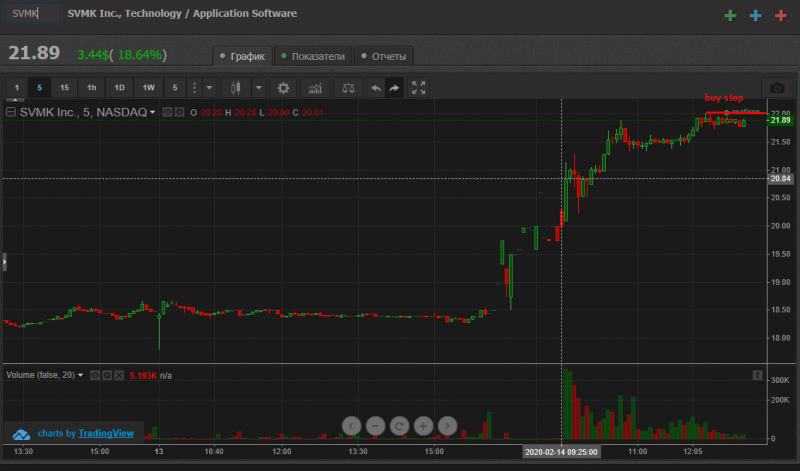Open the indicators chart icon
800x471 pixels.
tap(315, 88)
